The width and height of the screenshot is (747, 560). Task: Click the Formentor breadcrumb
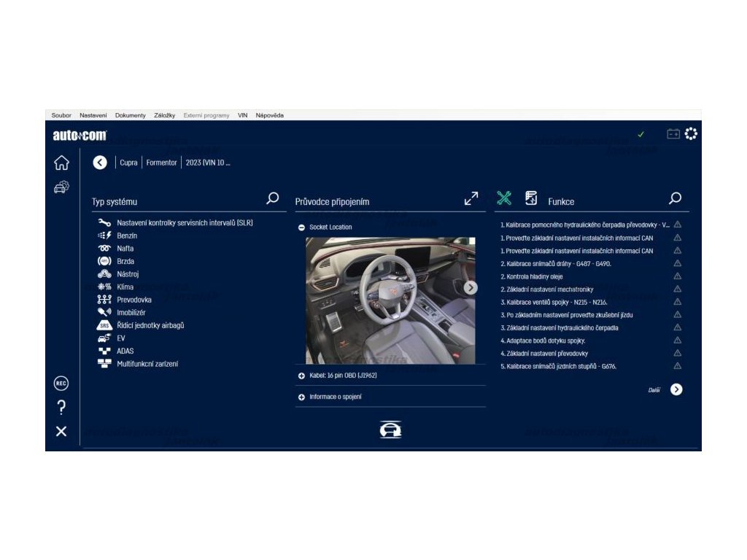(x=161, y=163)
